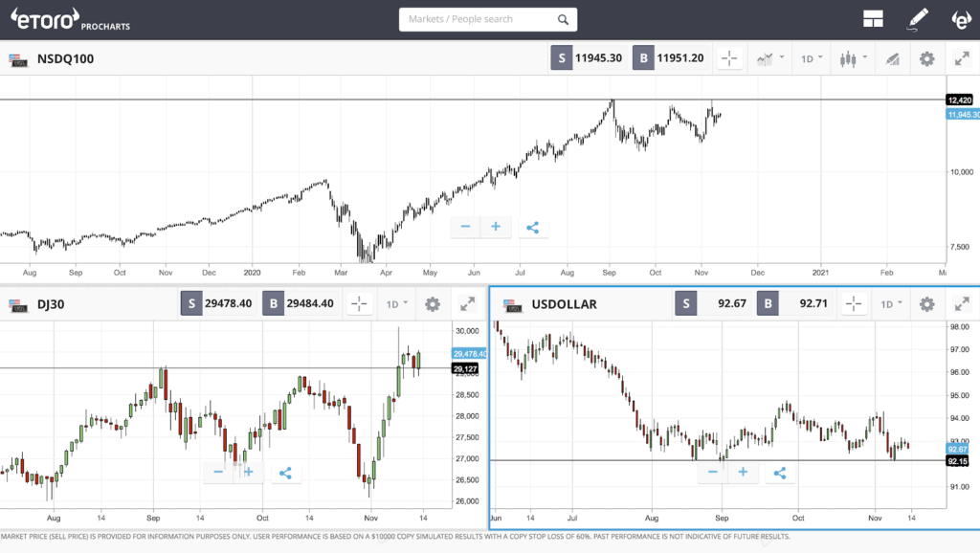Image resolution: width=980 pixels, height=553 pixels.
Task: Share the NSDQ100 chart
Action: coord(532,228)
